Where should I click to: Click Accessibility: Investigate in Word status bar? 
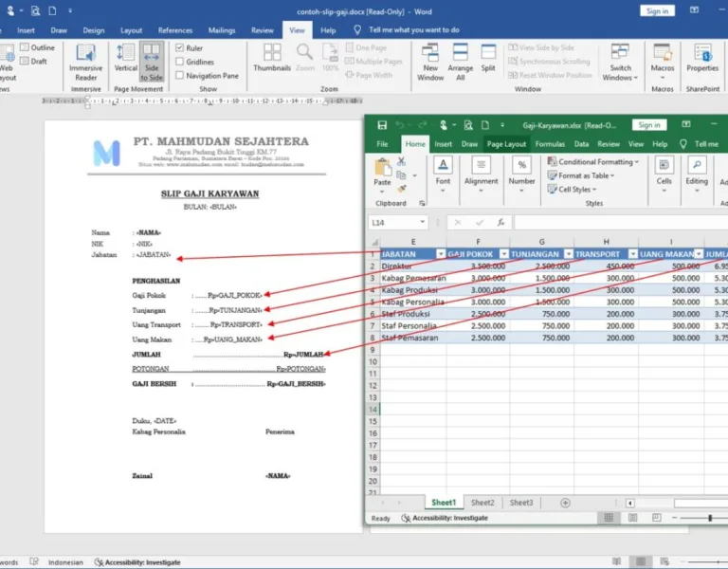[137, 562]
